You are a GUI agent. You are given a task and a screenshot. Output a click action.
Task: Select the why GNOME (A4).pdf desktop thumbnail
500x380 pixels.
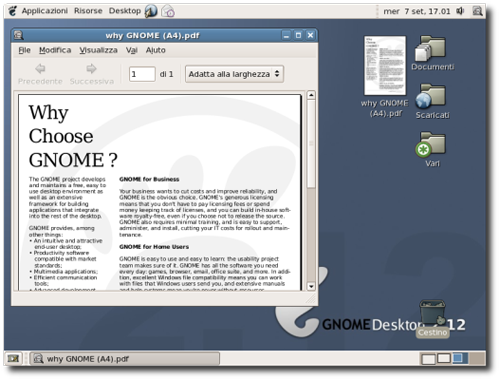tap(385, 77)
